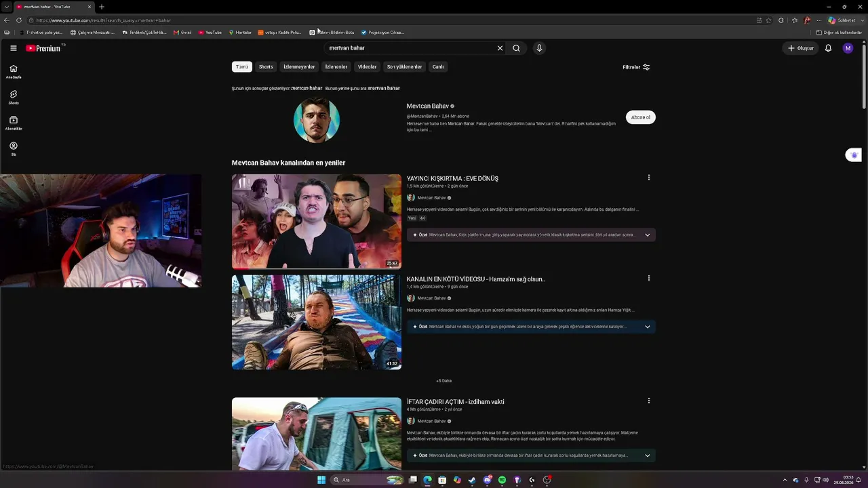Open a new browser tab
This screenshot has height=488, width=868.
(x=102, y=7)
